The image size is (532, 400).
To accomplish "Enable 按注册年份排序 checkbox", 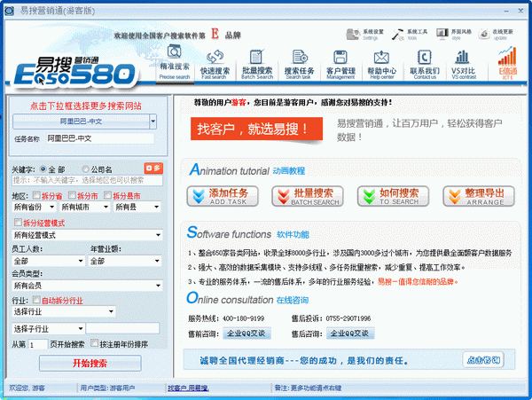I will [x=94, y=343].
